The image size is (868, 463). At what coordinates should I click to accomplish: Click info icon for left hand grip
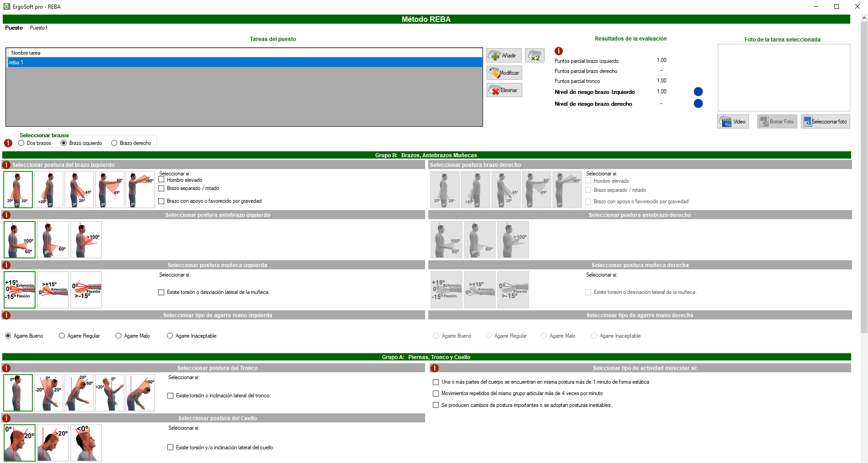[6, 315]
